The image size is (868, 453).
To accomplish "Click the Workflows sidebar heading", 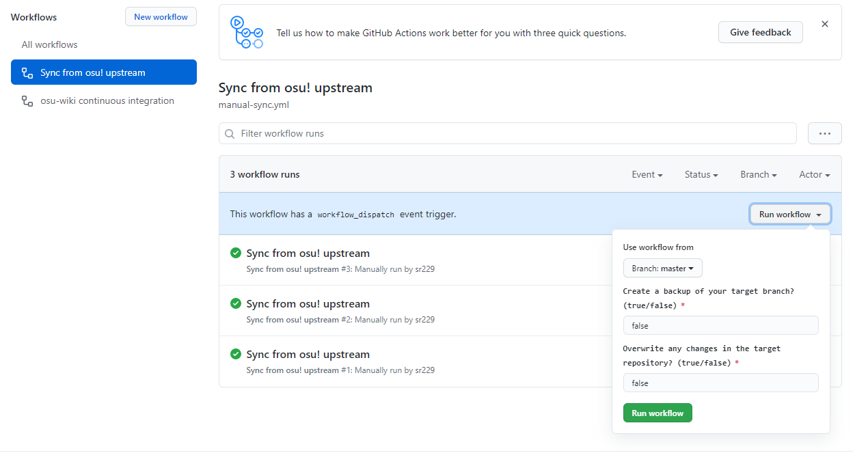I will (x=34, y=17).
